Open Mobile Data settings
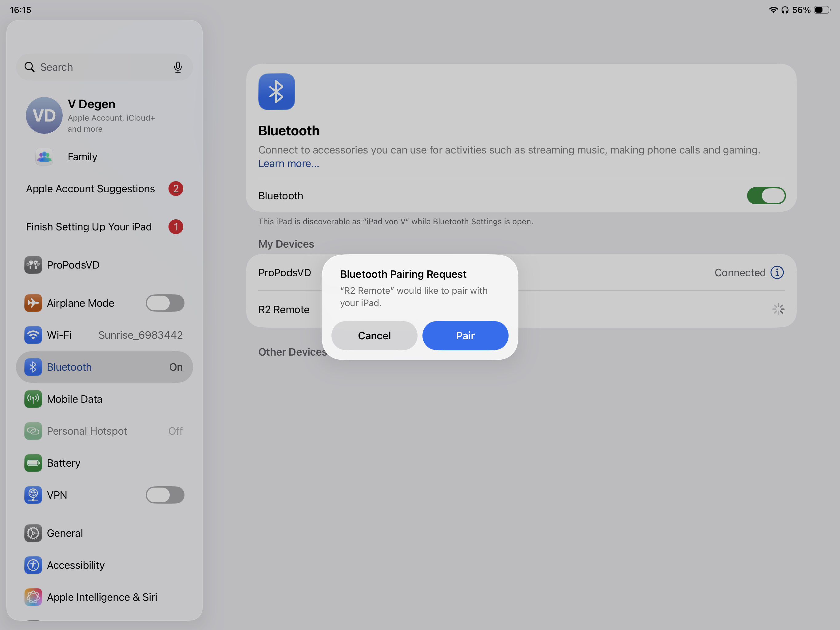The width and height of the screenshot is (840, 630). coord(105,399)
